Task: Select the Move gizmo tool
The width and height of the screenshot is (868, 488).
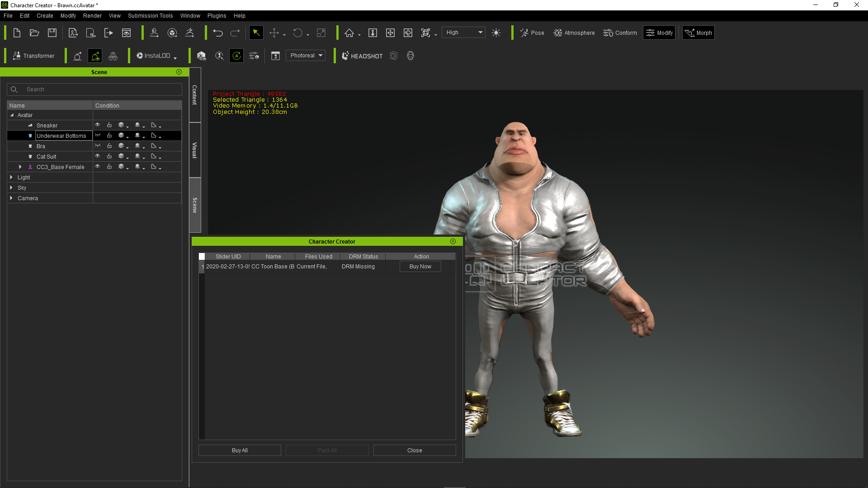Action: pos(274,33)
